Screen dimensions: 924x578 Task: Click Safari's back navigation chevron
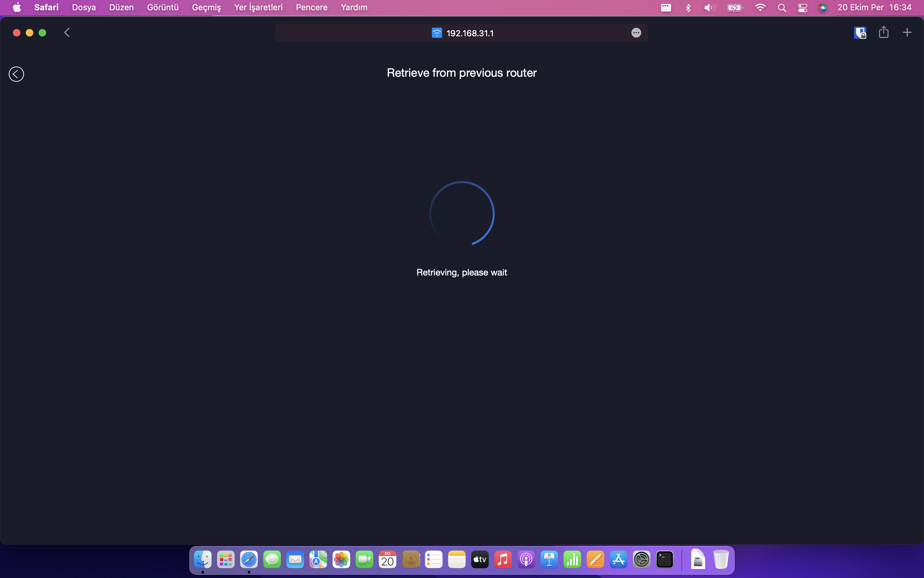(67, 32)
